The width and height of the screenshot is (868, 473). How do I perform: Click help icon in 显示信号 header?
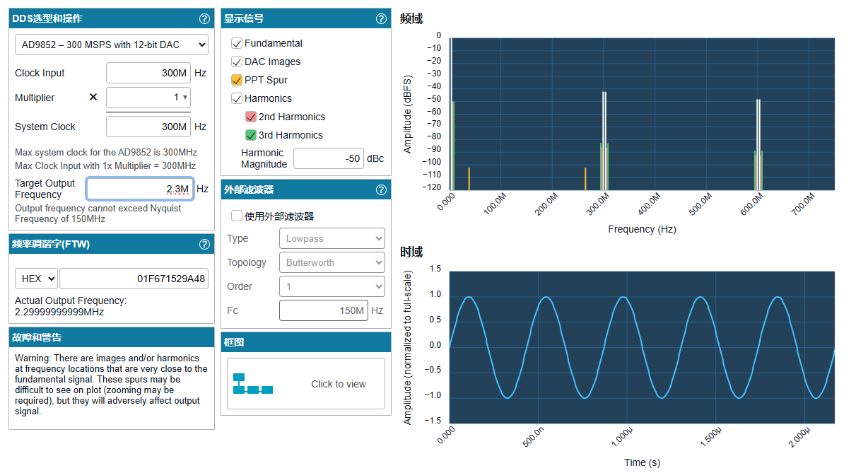point(381,19)
